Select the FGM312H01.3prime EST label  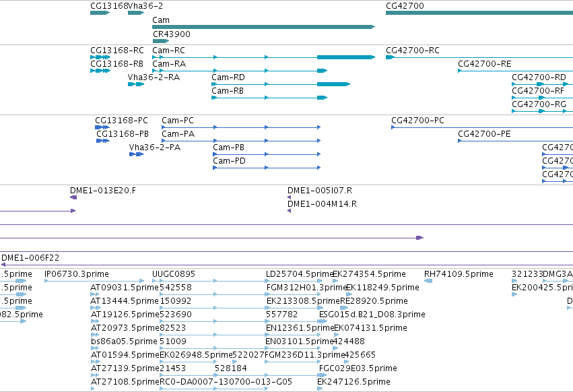(x=306, y=288)
